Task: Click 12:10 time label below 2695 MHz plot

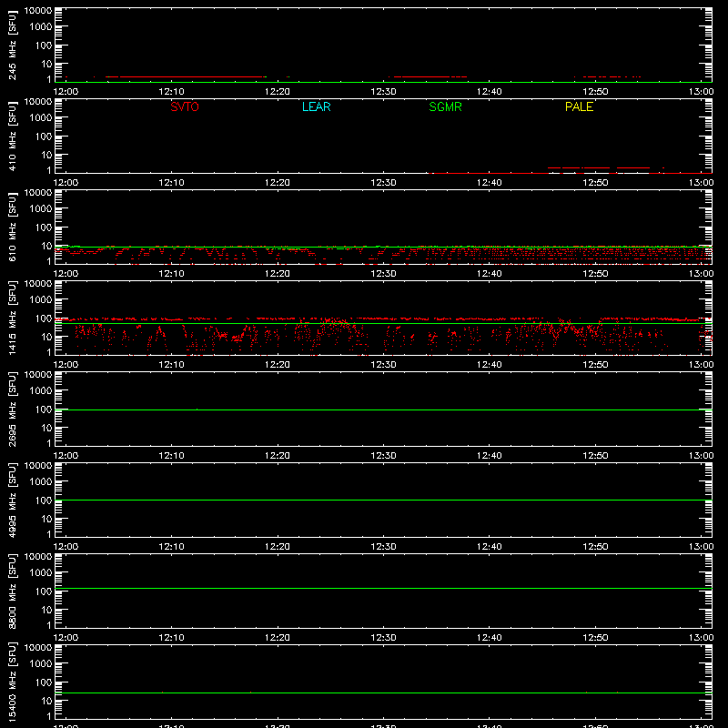Action: coord(172,456)
